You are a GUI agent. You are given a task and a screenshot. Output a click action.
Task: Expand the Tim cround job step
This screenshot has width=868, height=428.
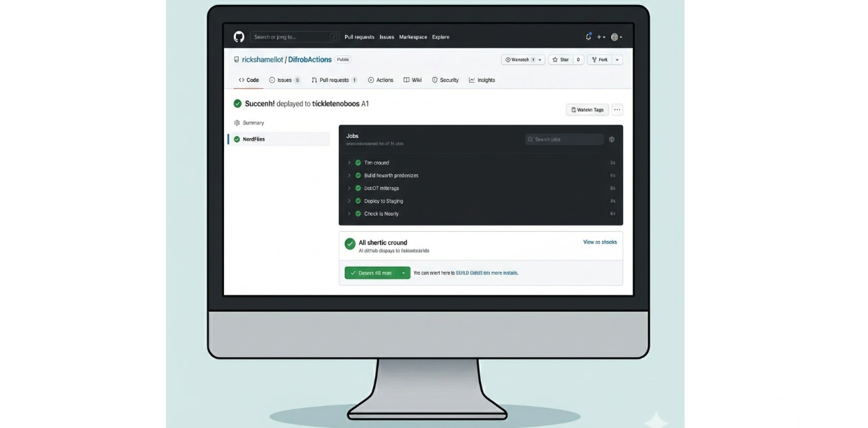(x=349, y=163)
